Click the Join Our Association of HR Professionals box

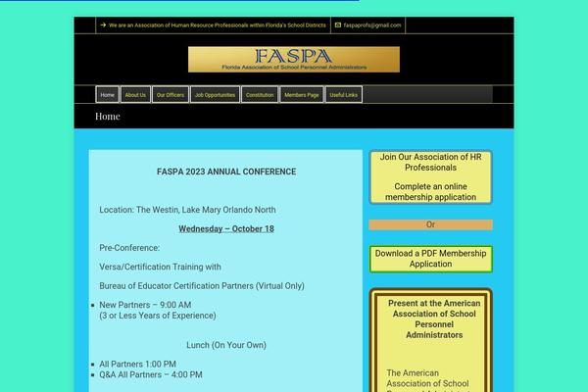pyautogui.click(x=430, y=177)
